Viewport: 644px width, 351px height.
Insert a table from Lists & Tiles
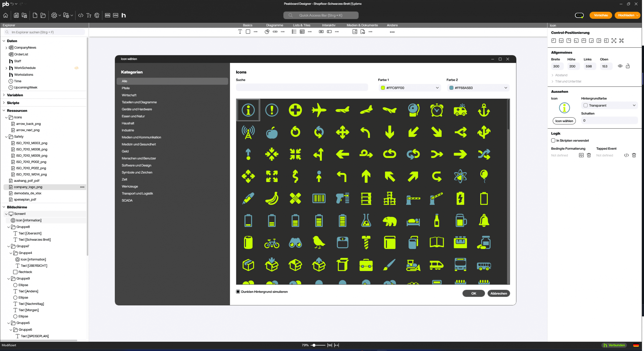pyautogui.click(x=302, y=32)
